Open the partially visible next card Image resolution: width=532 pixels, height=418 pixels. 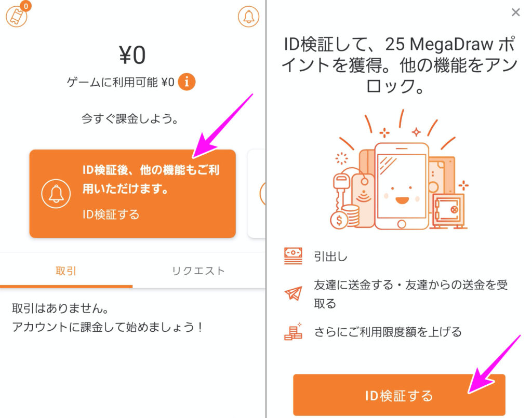click(x=257, y=193)
